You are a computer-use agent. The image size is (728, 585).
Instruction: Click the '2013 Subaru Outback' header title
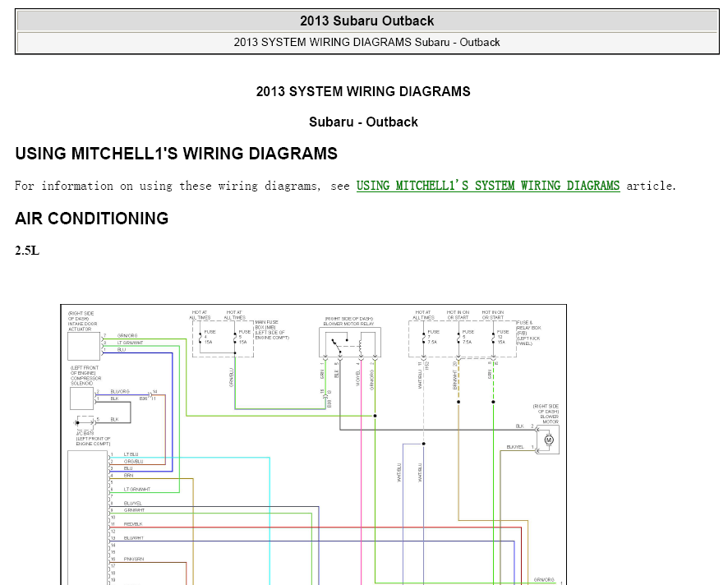point(366,21)
